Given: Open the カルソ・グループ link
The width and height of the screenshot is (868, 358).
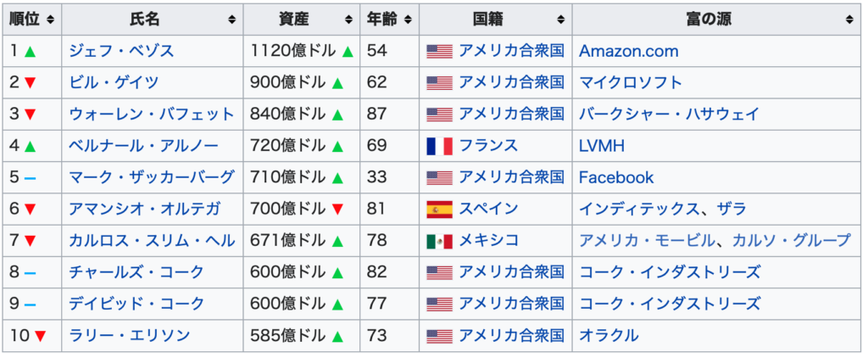Looking at the screenshot, I should [791, 241].
